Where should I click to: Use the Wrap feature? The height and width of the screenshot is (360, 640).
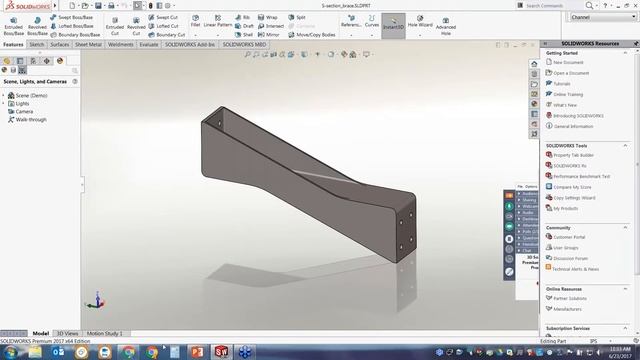pyautogui.click(x=267, y=18)
